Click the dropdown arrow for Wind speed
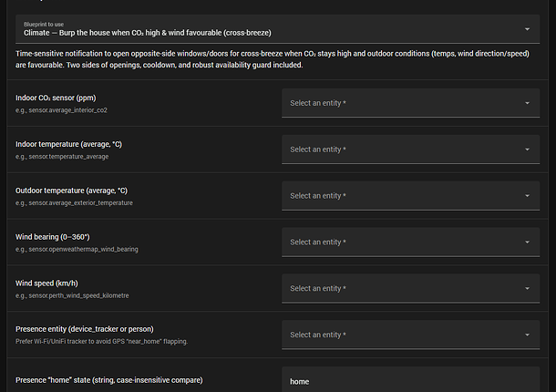 [x=527, y=288]
